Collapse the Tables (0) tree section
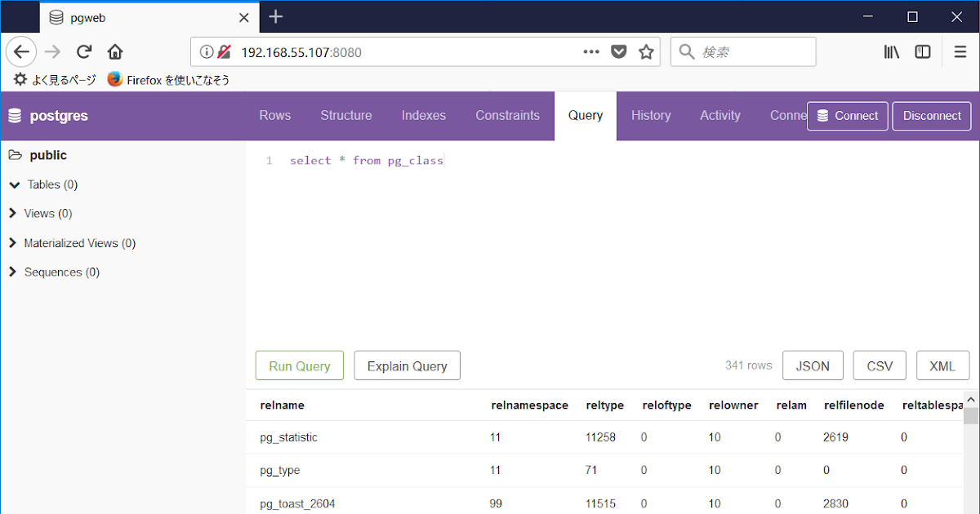This screenshot has height=514, width=980. click(11, 184)
